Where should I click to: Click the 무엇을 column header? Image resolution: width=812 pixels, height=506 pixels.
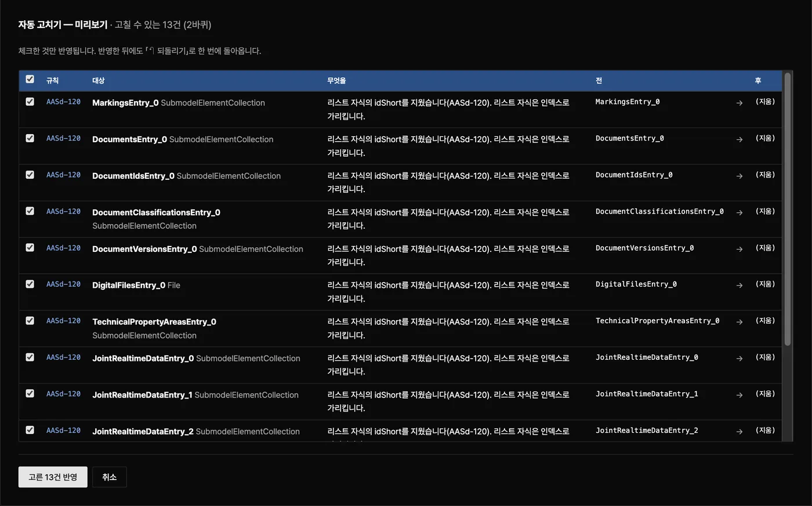[x=336, y=81]
